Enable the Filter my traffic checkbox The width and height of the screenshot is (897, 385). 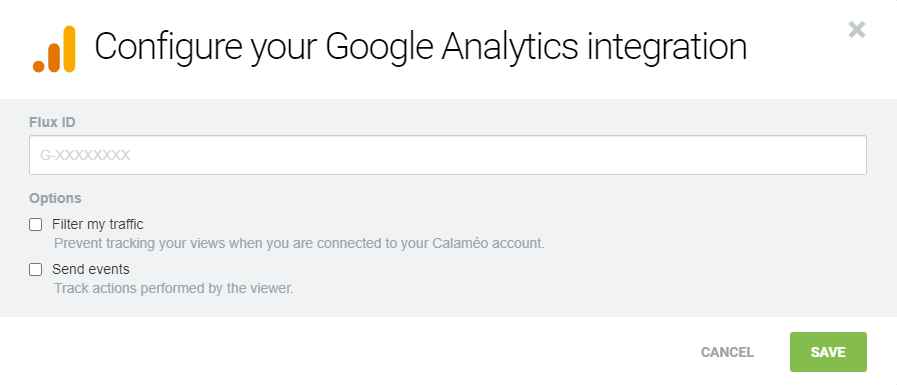click(35, 225)
